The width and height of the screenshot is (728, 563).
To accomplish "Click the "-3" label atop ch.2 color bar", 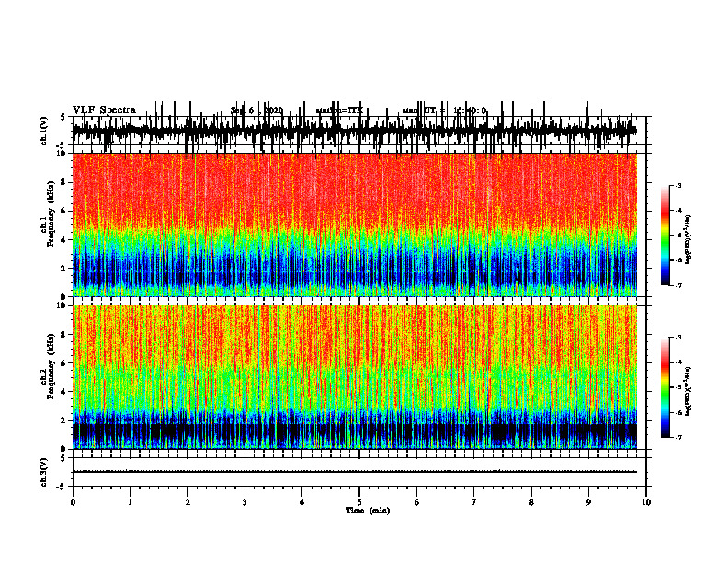I will tap(678, 338).
